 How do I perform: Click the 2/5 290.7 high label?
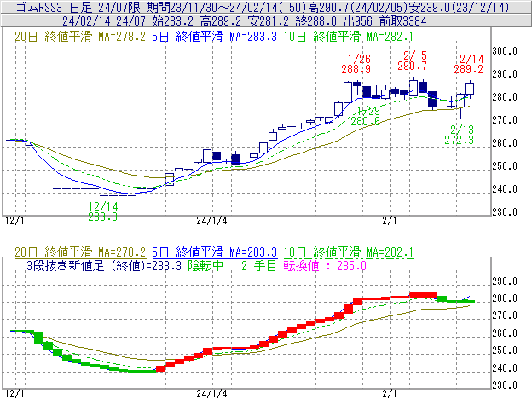tap(413, 61)
